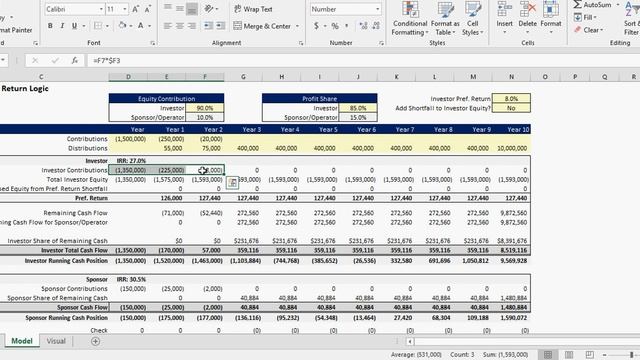The height and width of the screenshot is (360, 640).
Task: Decrease decimal places
Action: pos(376,26)
